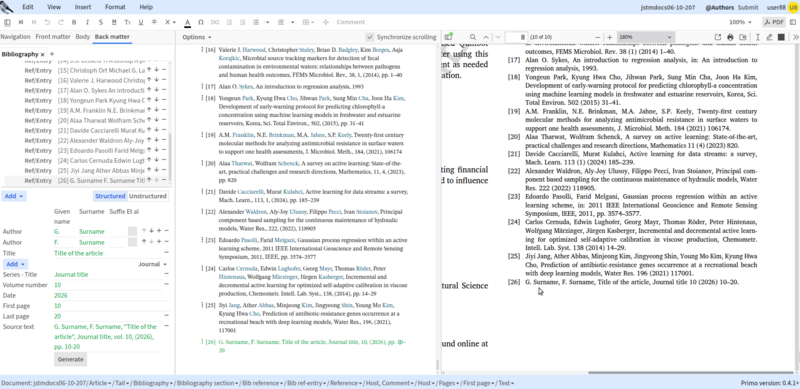This screenshot has width=800, height=389.
Task: Switch to the Navigation tab
Action: (x=15, y=37)
